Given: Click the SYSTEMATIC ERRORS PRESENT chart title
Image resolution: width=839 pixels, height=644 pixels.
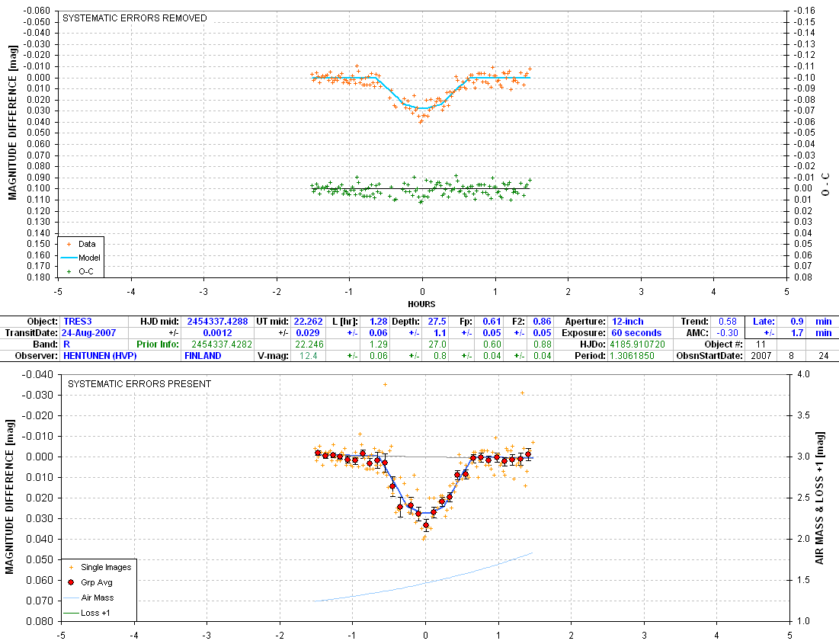Looking at the screenshot, I should click(x=139, y=384).
